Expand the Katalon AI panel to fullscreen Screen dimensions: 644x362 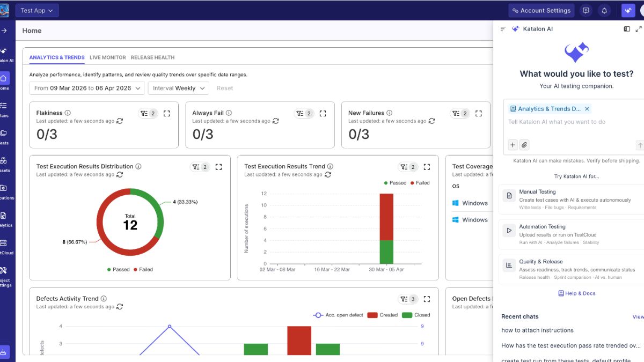639,29
